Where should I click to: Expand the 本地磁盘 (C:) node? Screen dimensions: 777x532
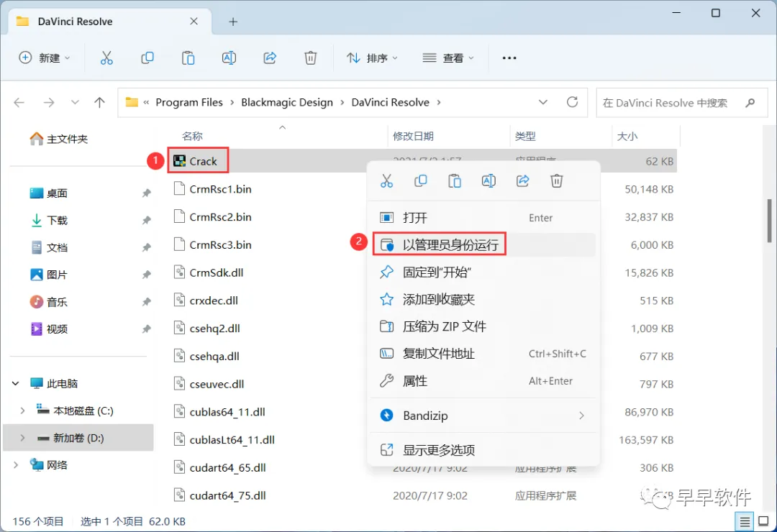pos(22,411)
